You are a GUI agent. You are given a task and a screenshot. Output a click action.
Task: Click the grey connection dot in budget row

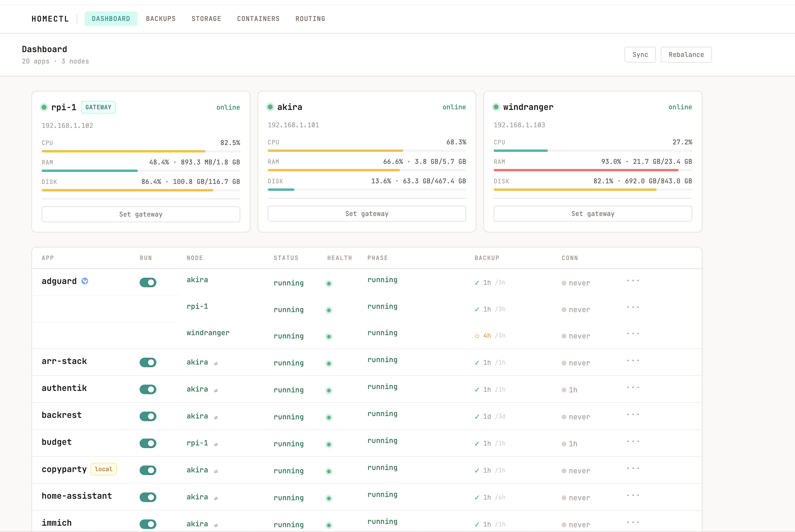pos(564,444)
